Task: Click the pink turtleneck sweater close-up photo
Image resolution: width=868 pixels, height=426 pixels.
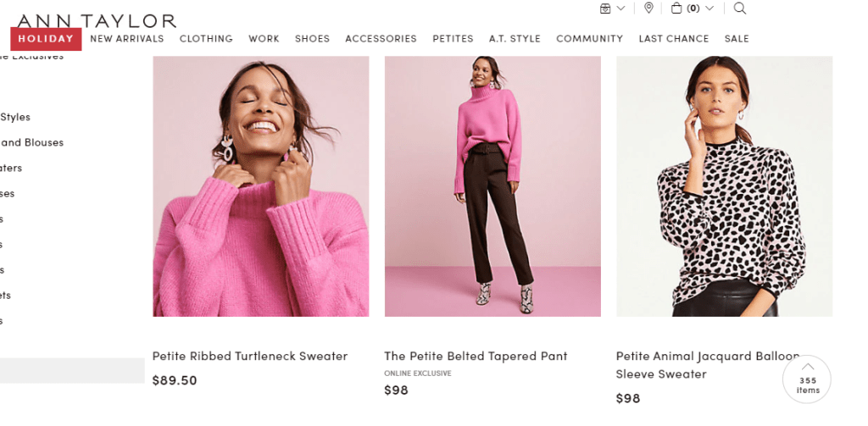Action: pos(261,186)
